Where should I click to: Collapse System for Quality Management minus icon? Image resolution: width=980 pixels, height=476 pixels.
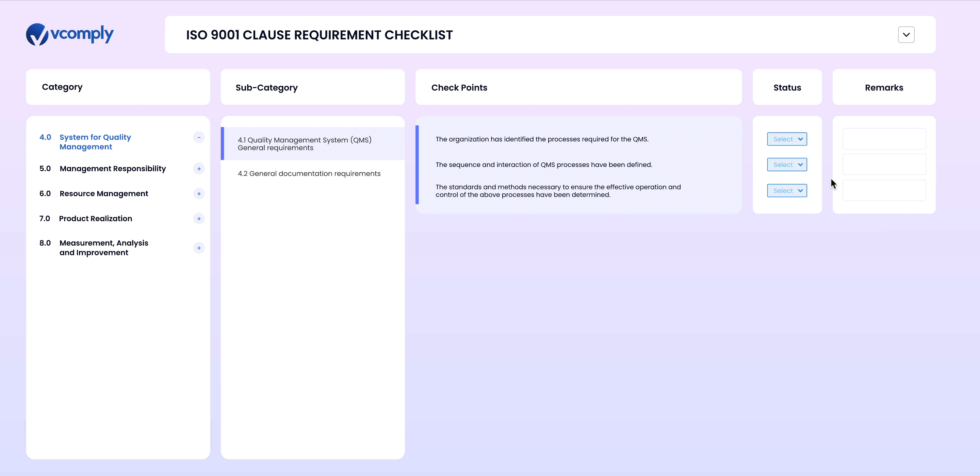tap(199, 137)
